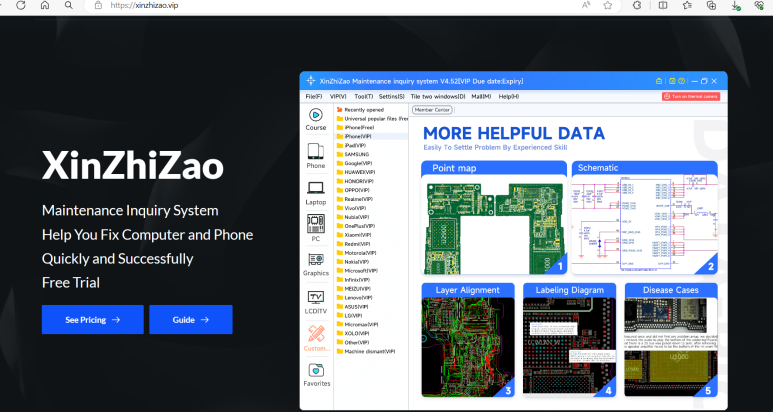
Task: Open the File(F) menu
Action: [x=314, y=97]
